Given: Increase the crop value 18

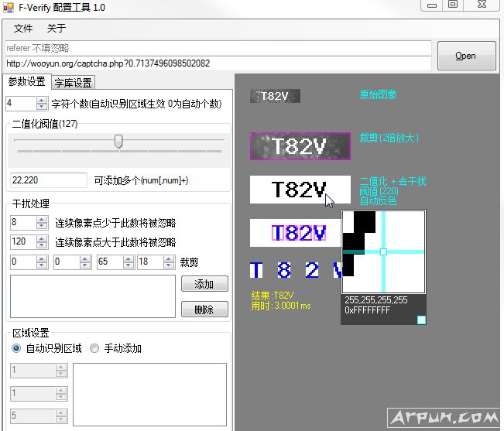Looking at the screenshot, I should [x=169, y=258].
